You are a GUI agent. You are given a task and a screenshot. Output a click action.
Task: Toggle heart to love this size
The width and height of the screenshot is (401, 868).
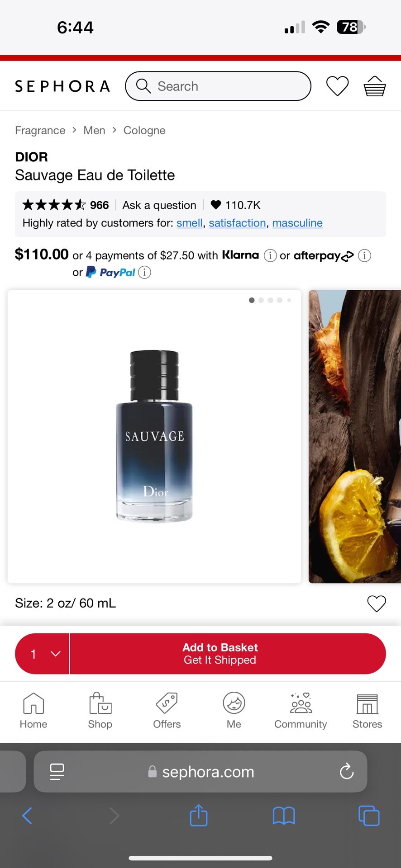377,604
